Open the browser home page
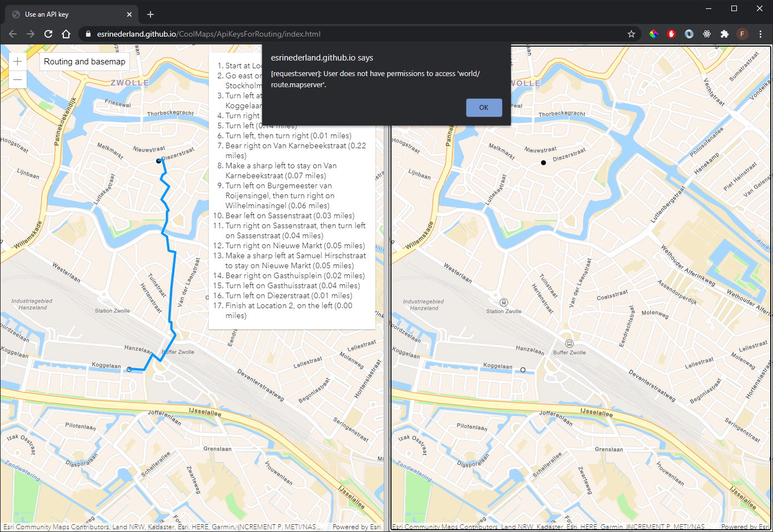Viewport: 773px width, 532px height. tap(66, 34)
